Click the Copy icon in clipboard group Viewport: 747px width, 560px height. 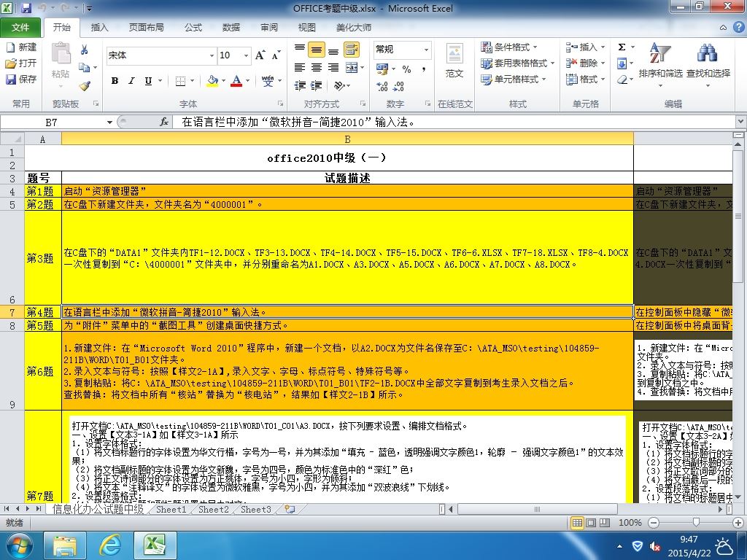85,68
